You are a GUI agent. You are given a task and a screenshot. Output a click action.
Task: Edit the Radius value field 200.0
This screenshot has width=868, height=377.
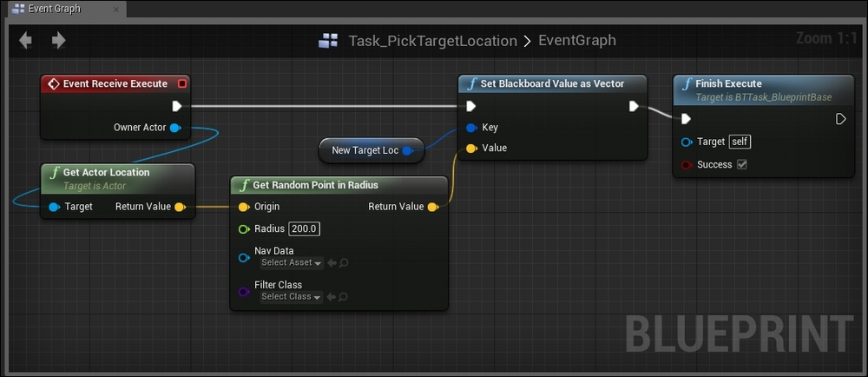(x=304, y=228)
